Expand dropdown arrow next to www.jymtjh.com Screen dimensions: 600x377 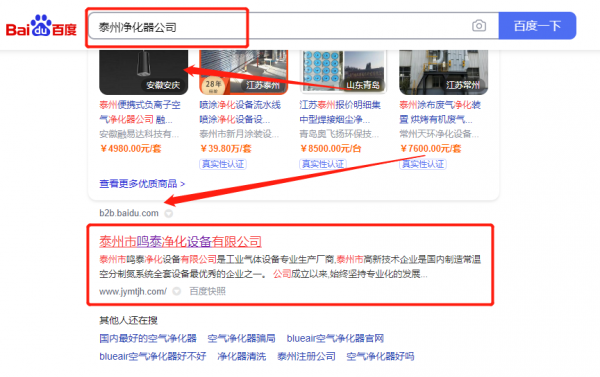pyautogui.click(x=176, y=291)
